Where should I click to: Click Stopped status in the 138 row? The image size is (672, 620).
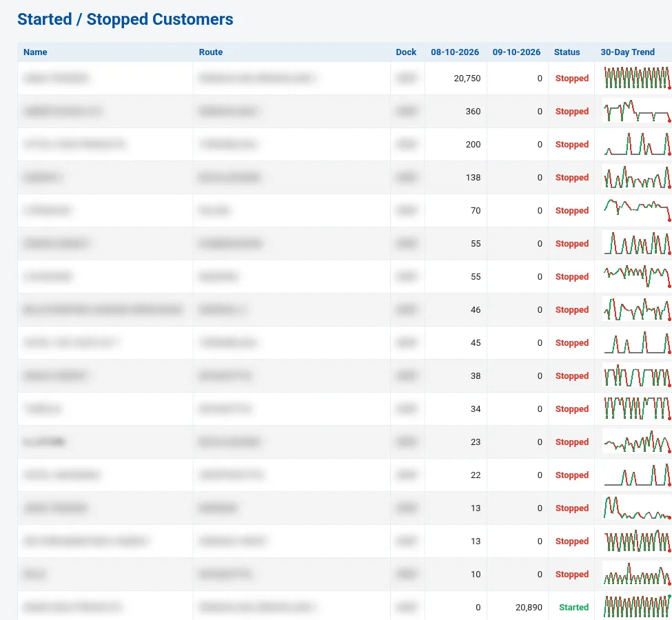pyautogui.click(x=572, y=177)
